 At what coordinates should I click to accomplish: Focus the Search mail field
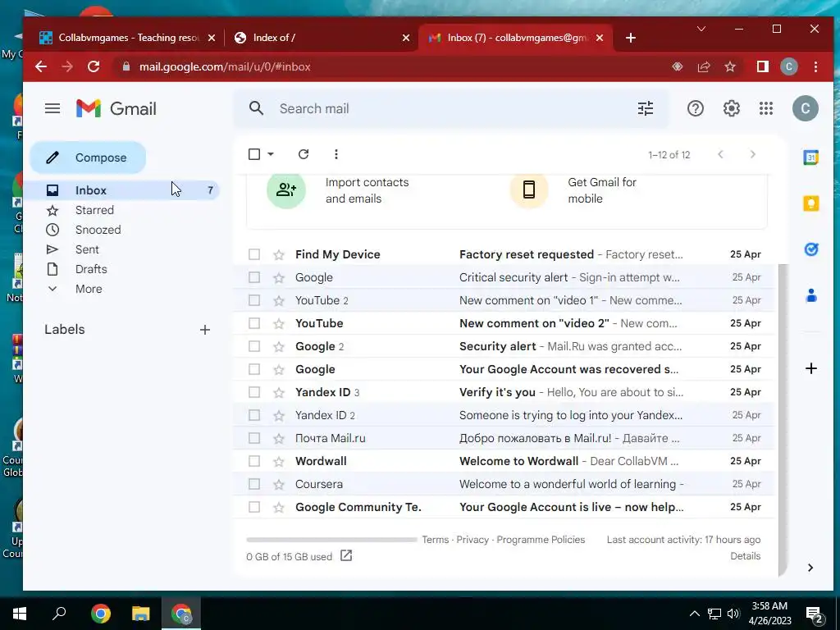tap(453, 109)
